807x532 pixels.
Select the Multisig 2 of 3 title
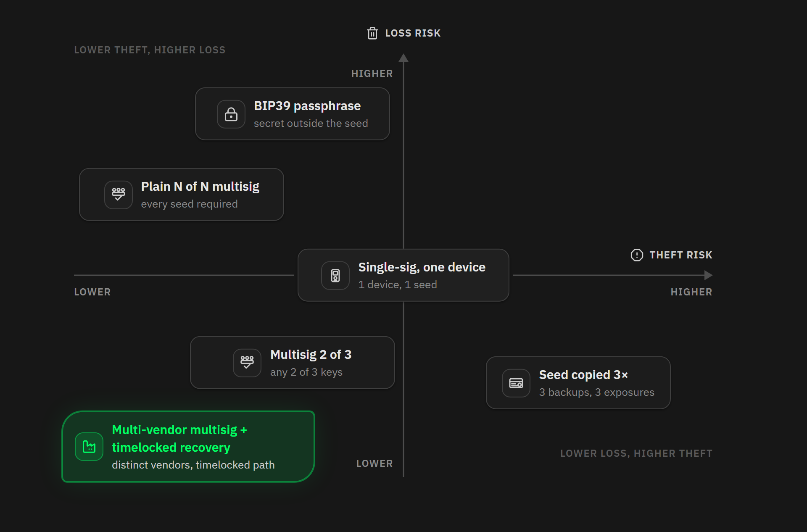311,355
